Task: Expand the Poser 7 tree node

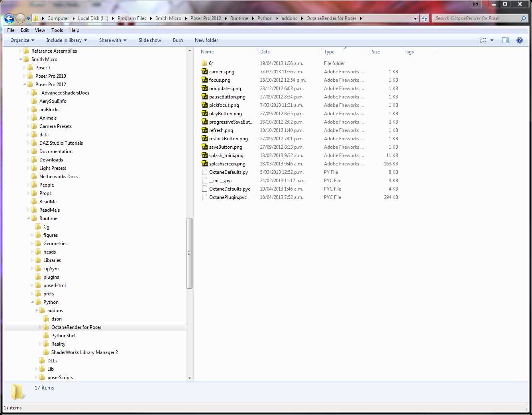Action: click(x=24, y=68)
